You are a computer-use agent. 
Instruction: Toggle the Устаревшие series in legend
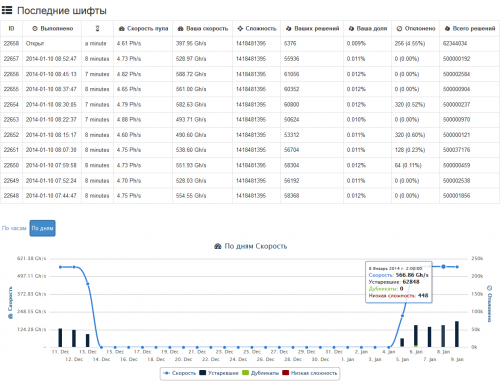point(219,373)
